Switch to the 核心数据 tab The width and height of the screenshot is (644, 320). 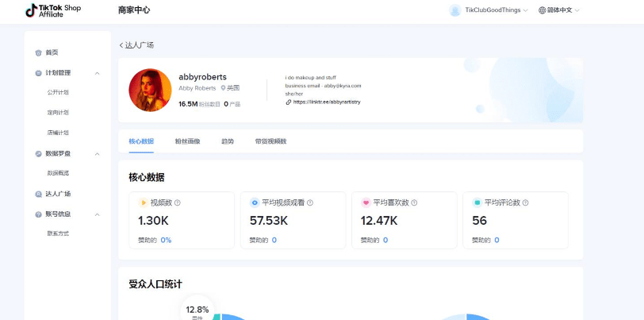point(141,141)
